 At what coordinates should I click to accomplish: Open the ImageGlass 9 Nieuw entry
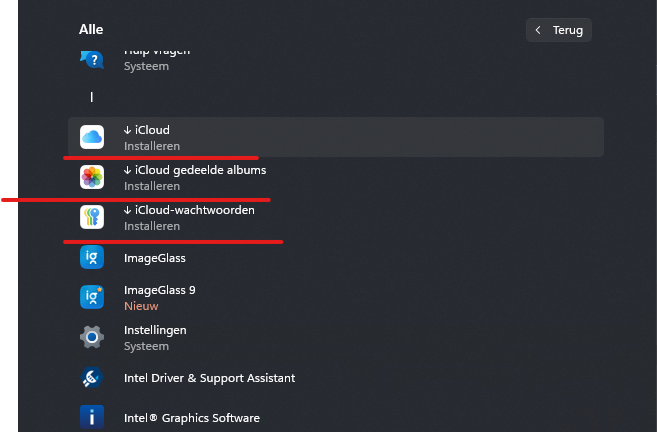(336, 297)
